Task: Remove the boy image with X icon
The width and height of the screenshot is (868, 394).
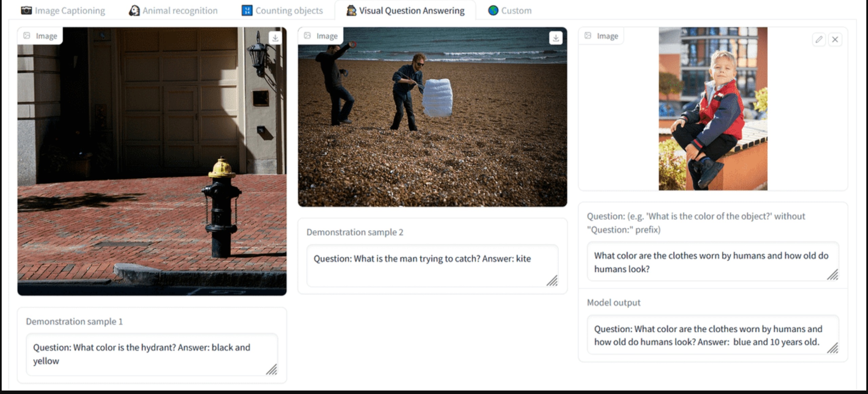Action: pyautogui.click(x=835, y=40)
